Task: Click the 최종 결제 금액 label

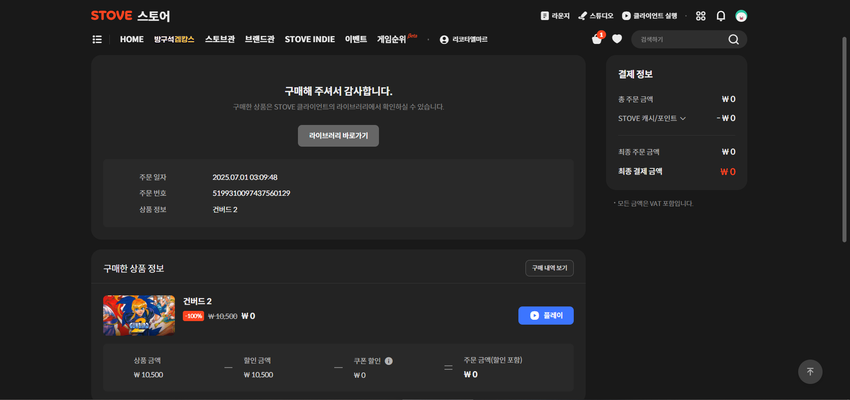Action: [640, 171]
